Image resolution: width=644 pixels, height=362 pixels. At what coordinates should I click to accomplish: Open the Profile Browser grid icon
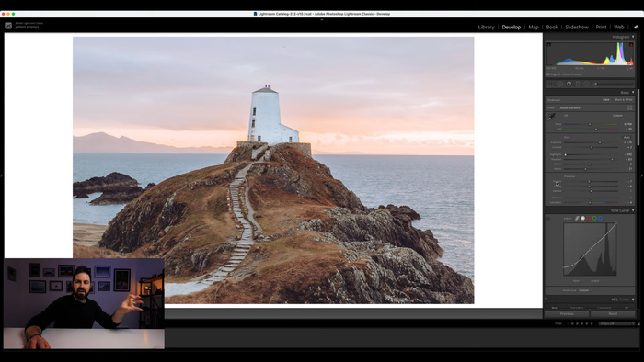pos(629,107)
